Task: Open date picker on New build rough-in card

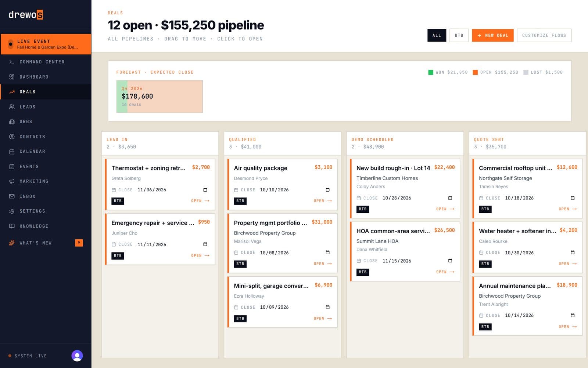Action: click(450, 198)
